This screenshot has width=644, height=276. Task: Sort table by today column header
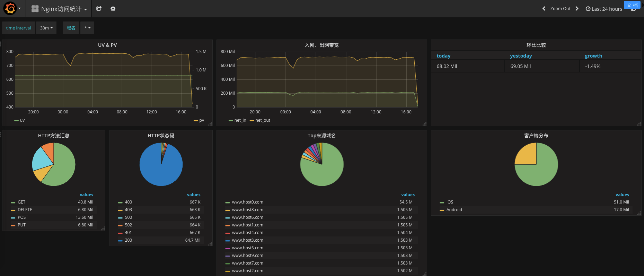click(x=443, y=56)
